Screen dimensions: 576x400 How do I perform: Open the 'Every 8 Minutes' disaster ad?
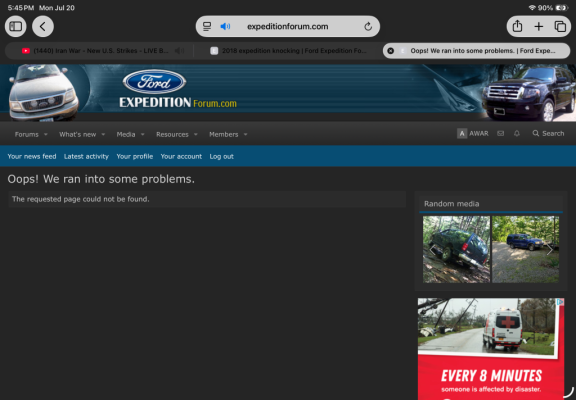491,349
